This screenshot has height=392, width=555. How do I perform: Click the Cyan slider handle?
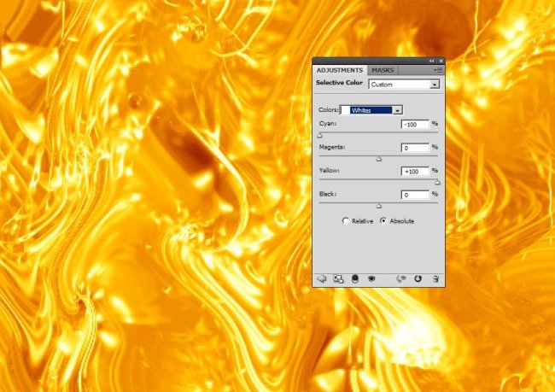(320, 135)
